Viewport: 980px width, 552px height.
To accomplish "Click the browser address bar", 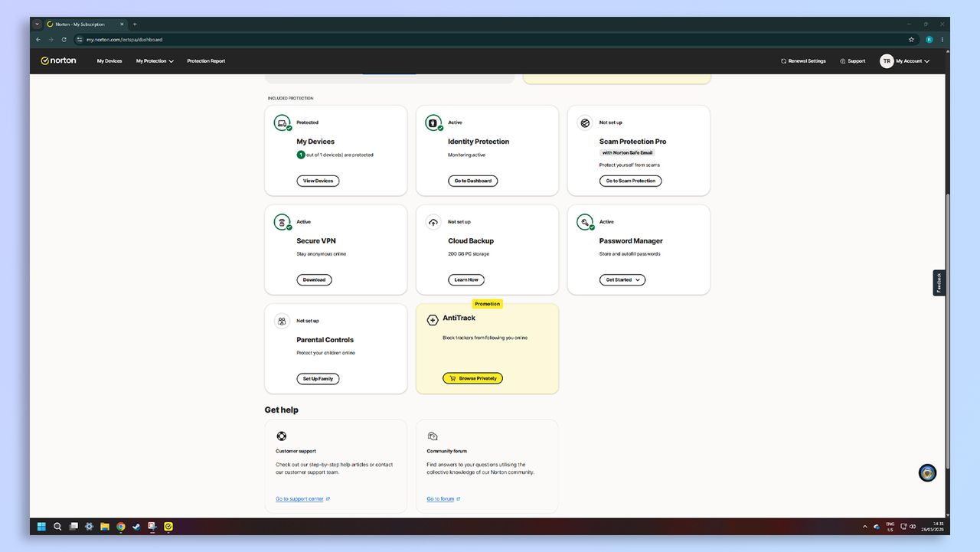I will tap(490, 39).
